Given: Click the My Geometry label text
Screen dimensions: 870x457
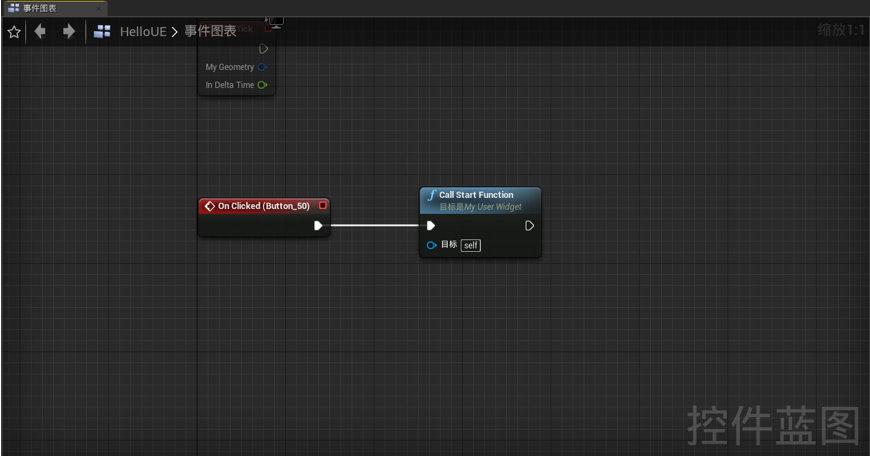Looking at the screenshot, I should (x=230, y=67).
